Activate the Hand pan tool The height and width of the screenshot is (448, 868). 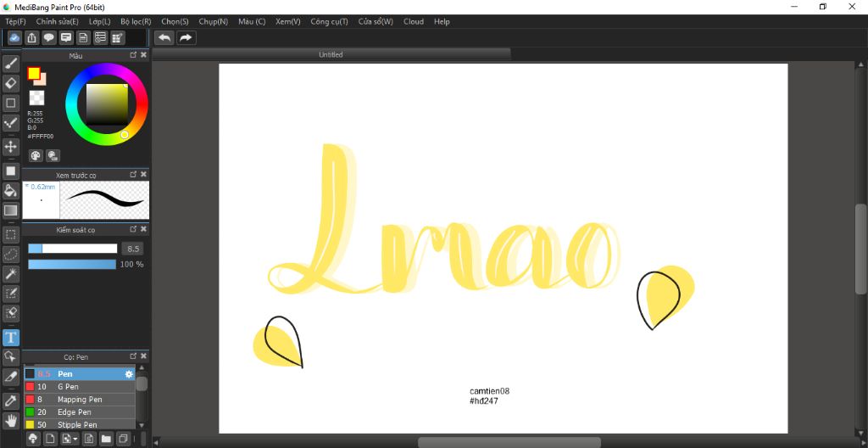pyautogui.click(x=10, y=420)
